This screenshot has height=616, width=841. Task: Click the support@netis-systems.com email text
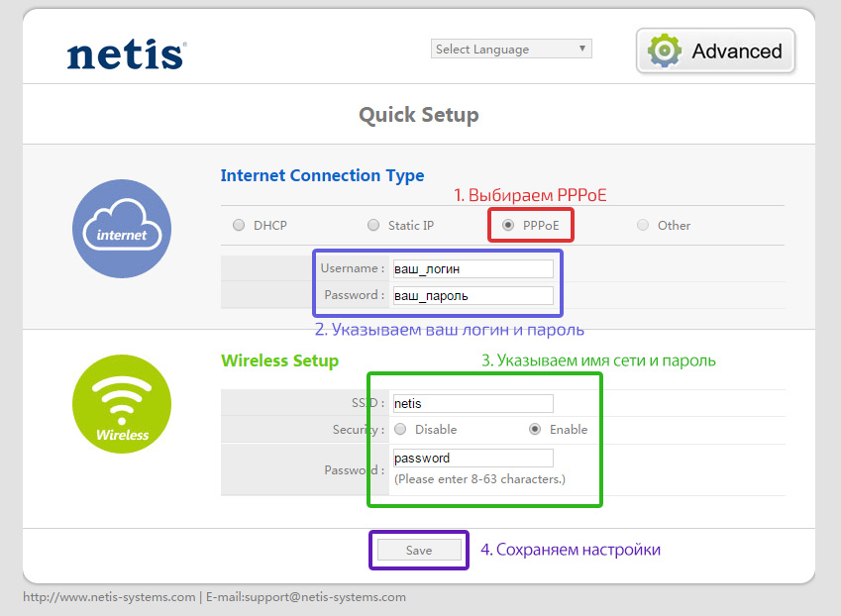click(325, 597)
